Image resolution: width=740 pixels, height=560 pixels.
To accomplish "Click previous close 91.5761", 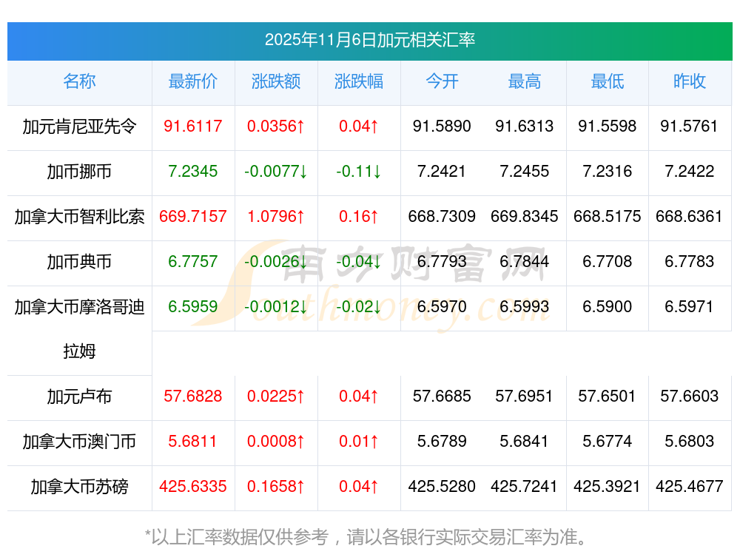I will 690,126.
